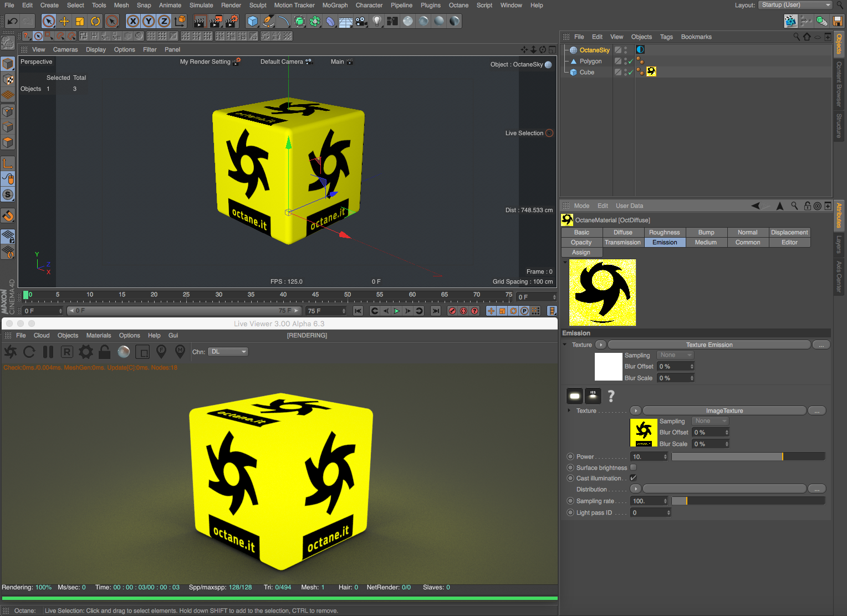Click the Octane material tag on Cube
Image resolution: width=847 pixels, height=616 pixels.
coord(651,71)
